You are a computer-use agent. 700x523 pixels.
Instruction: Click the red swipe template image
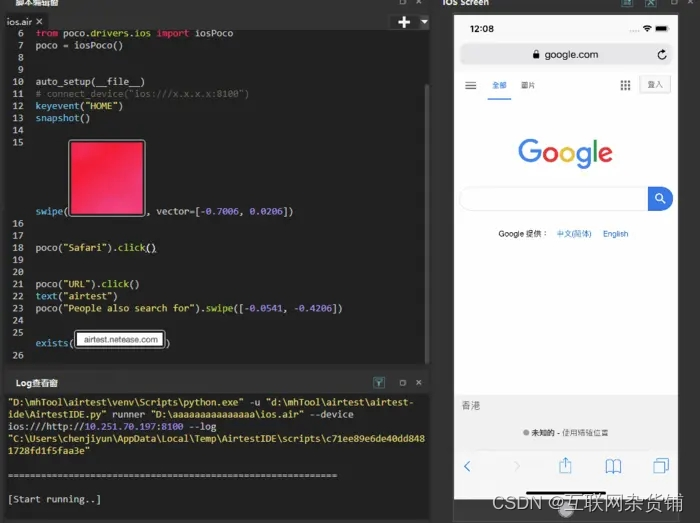[107, 178]
